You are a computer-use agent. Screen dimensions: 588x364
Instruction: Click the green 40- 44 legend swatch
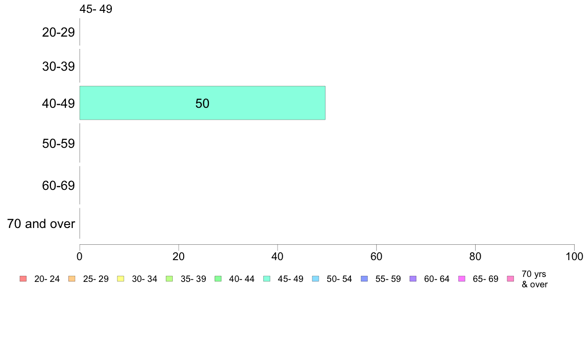pos(218,279)
